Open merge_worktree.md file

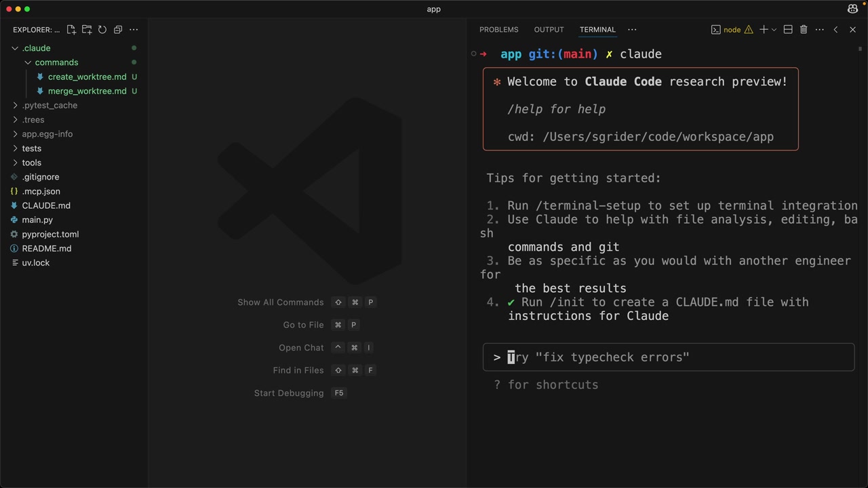point(87,91)
